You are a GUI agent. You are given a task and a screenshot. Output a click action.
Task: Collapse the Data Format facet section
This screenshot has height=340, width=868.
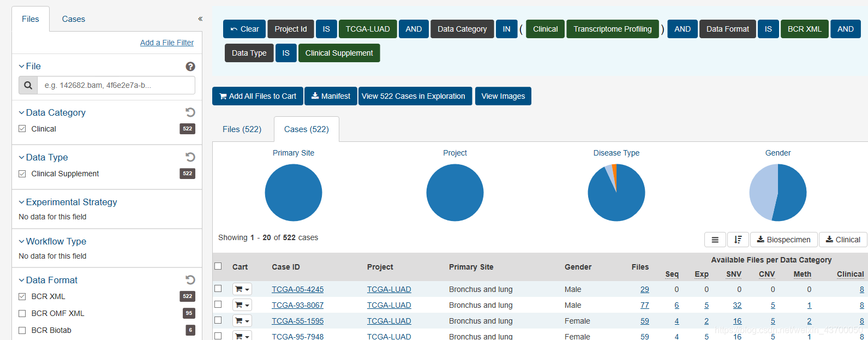pos(48,280)
